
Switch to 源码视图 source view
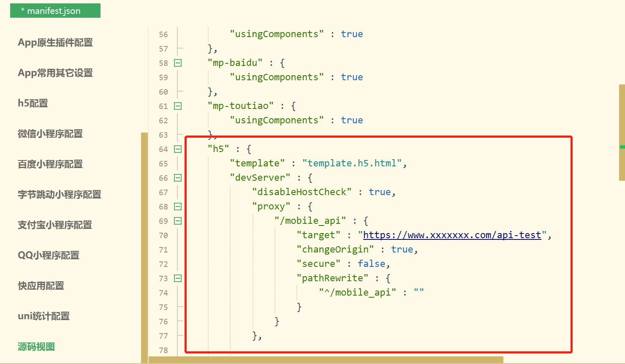pyautogui.click(x=36, y=346)
